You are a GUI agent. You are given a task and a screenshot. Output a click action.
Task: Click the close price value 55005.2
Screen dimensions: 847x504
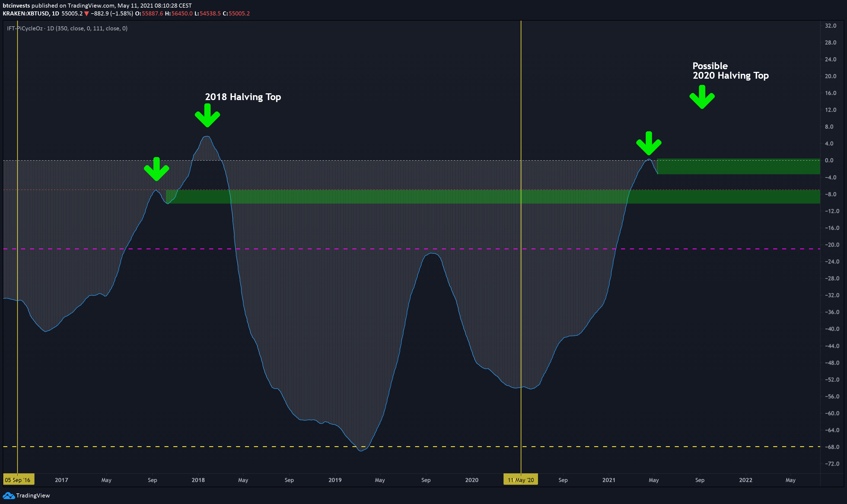click(x=239, y=14)
